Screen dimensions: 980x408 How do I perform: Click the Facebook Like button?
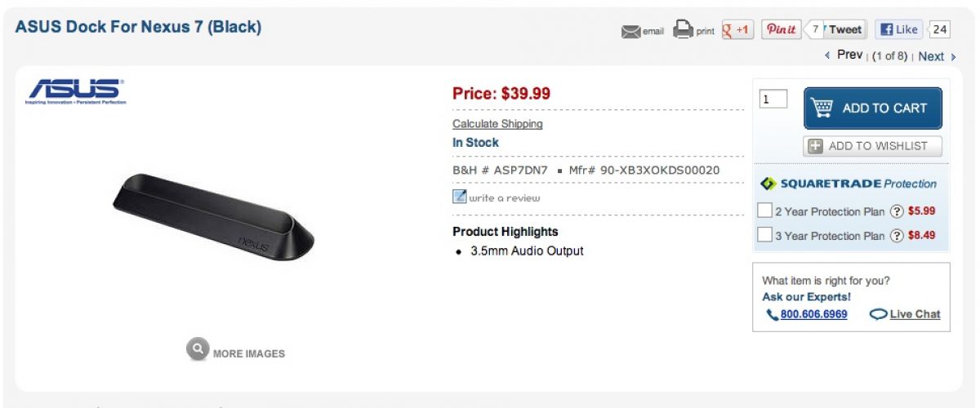(898, 30)
